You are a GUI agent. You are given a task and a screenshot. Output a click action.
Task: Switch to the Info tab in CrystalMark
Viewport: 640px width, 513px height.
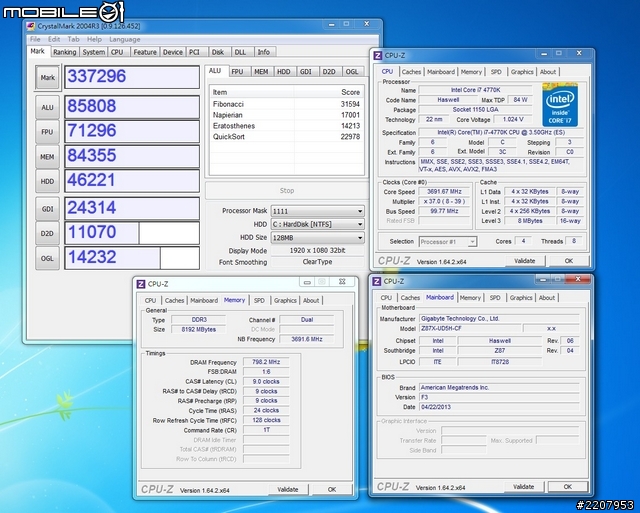coord(264,52)
